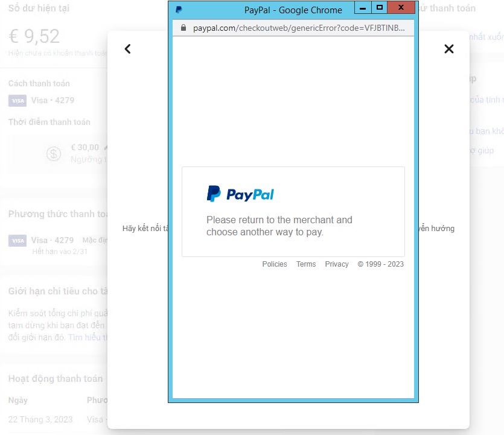Maximize the PayPal Chrome window
Viewport: 504px width, 435px height.
tap(380, 8)
